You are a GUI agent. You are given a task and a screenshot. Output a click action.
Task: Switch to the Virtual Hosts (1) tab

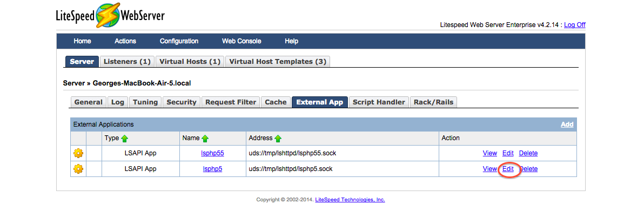pos(190,62)
